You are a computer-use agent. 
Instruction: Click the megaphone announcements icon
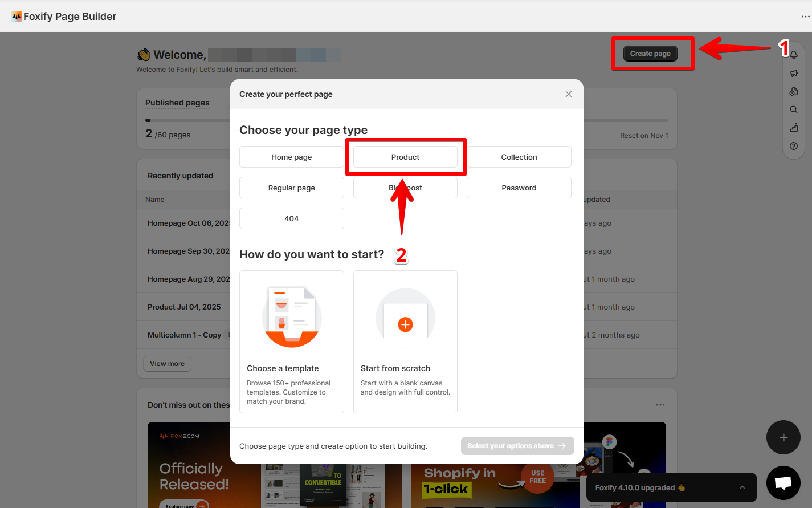point(794,73)
